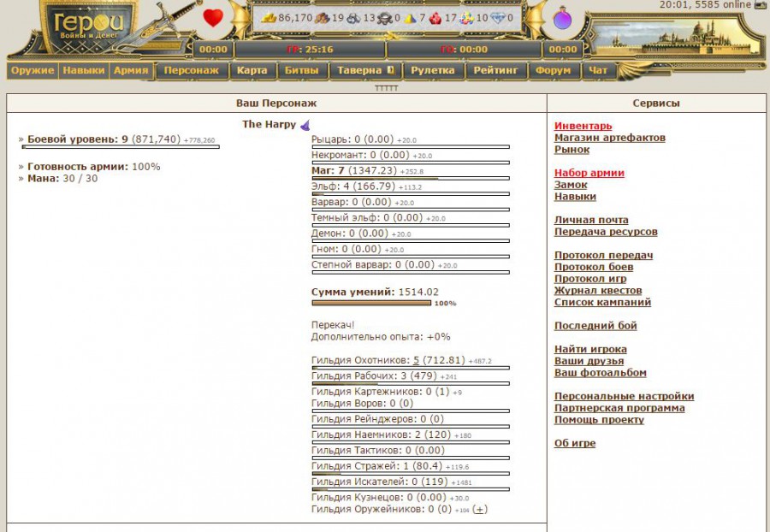Screen dimensions: 770x532
Task: Click the blue diamond resource icon
Action: coord(497,18)
